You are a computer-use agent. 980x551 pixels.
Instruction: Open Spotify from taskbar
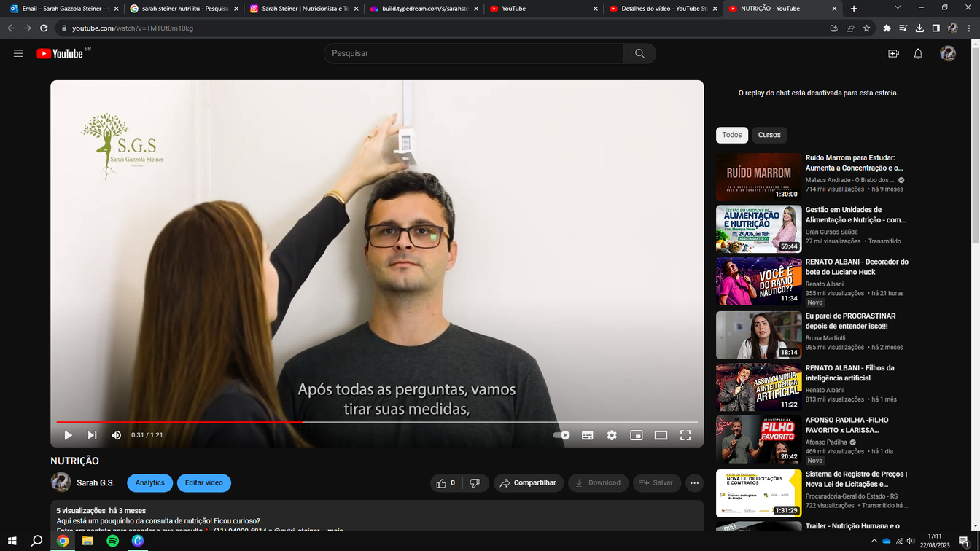(x=112, y=541)
